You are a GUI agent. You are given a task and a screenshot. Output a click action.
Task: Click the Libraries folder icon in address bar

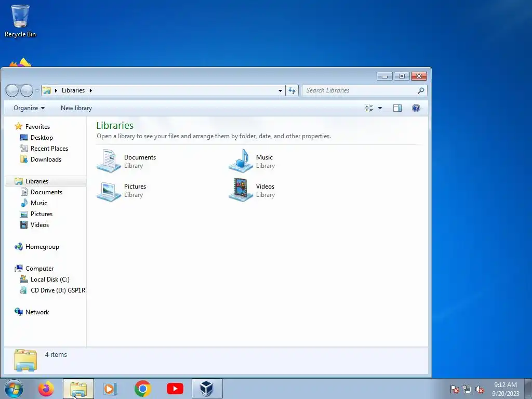47,90
